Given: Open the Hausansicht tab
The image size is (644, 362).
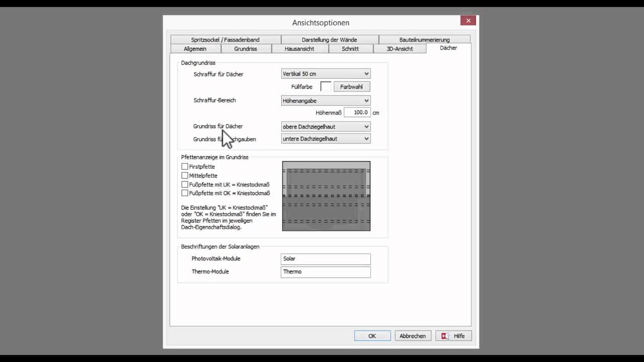Looking at the screenshot, I should pos(299,49).
